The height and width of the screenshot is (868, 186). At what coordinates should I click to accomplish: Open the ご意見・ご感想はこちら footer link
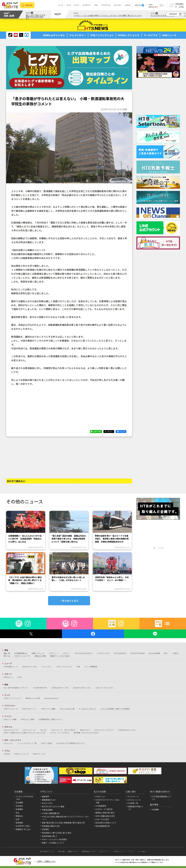(x=46, y=861)
